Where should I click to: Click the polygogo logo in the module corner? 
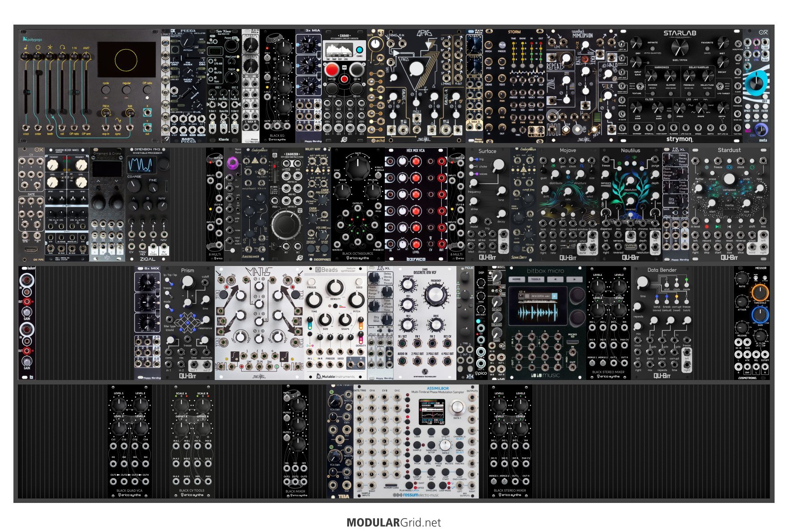[x=32, y=39]
